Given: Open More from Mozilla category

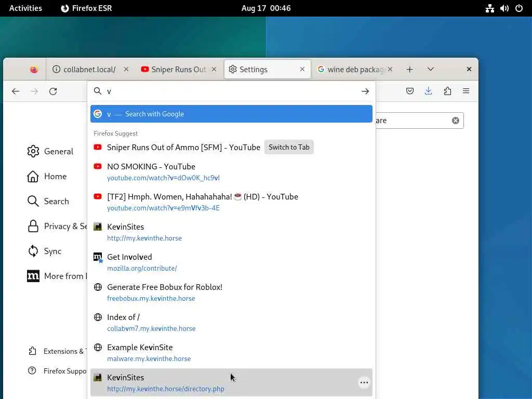Looking at the screenshot, I should coord(57,276).
